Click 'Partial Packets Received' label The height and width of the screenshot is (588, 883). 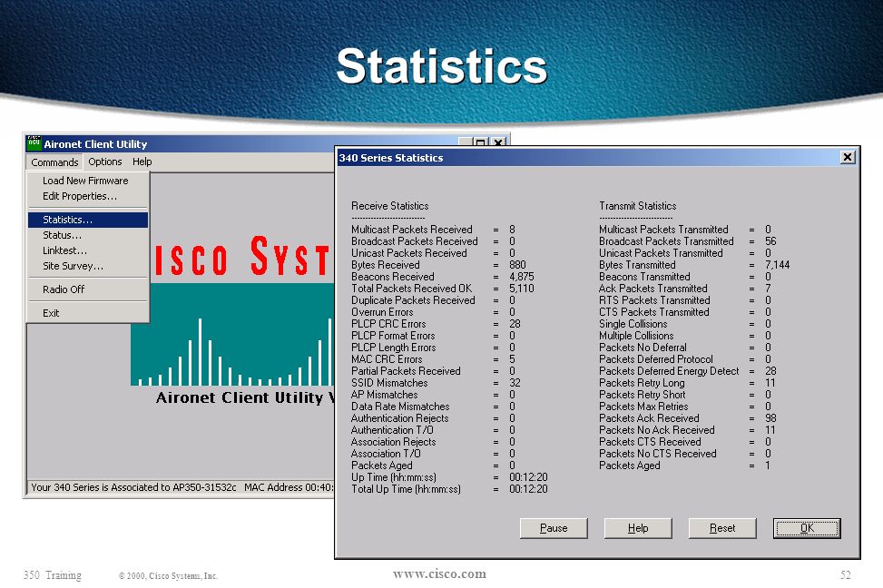click(x=406, y=371)
